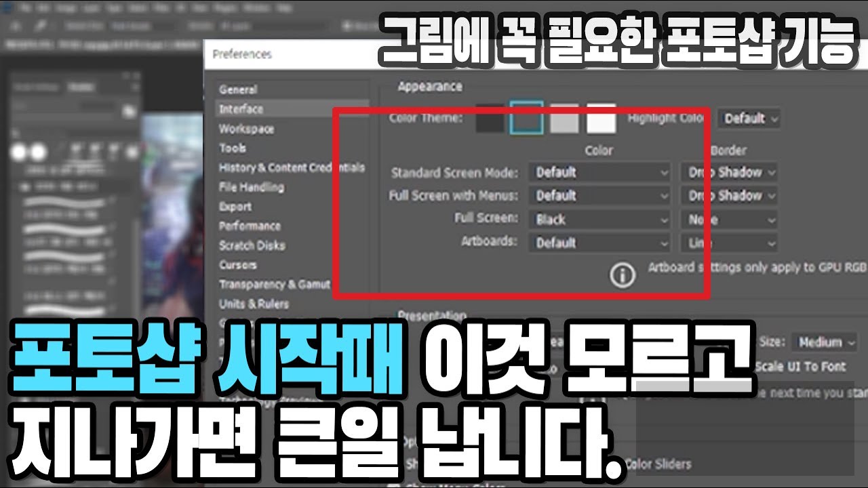Open the Full Screen color dropdown set to Black
The width and height of the screenshot is (868, 488).
600,220
